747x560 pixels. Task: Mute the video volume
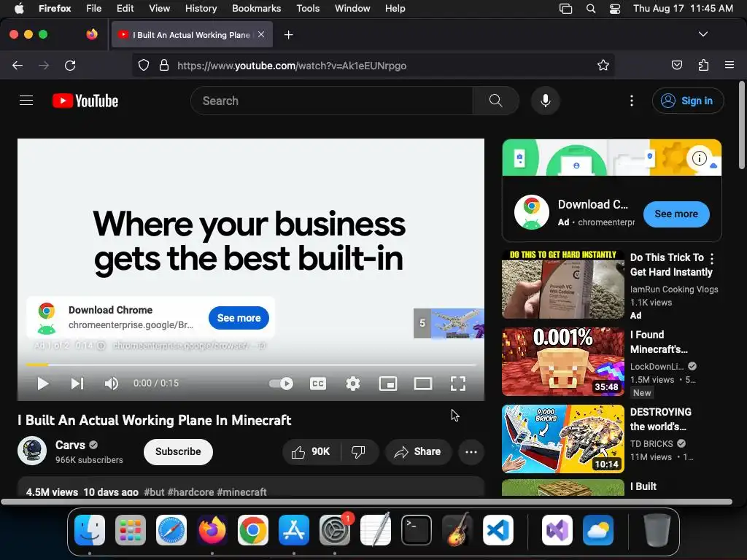(112, 384)
